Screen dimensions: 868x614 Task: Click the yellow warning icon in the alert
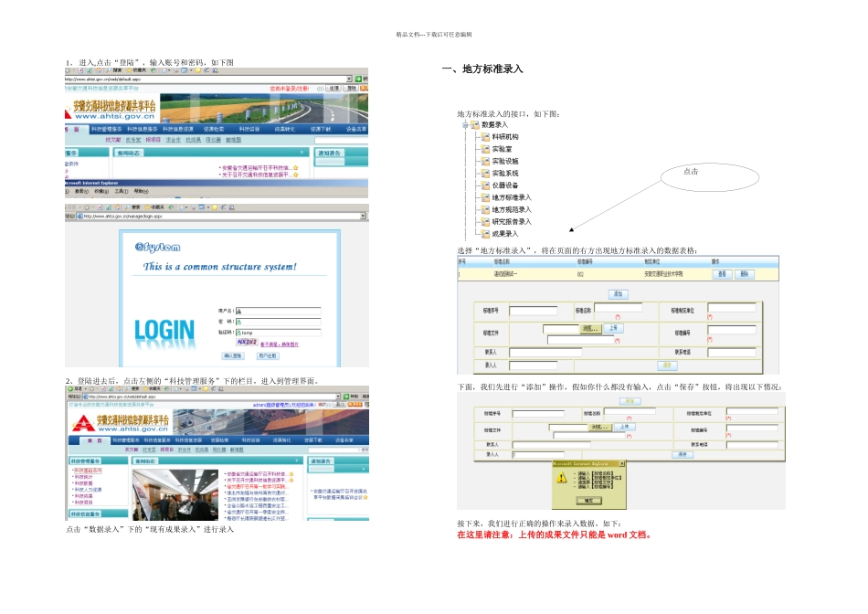click(x=563, y=478)
